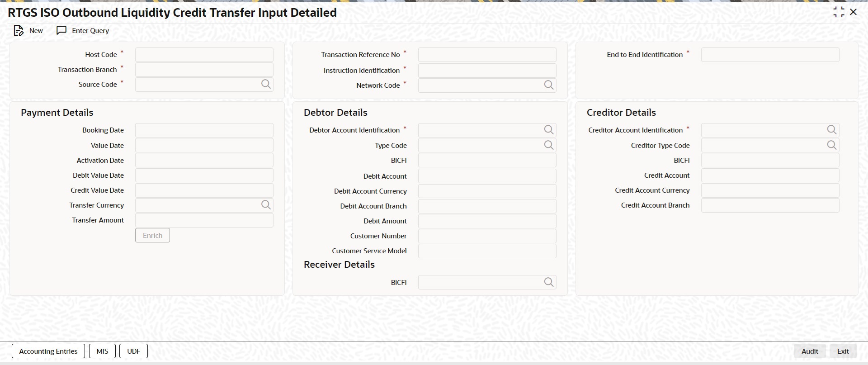Focus the Transfer Amount field

point(204,220)
